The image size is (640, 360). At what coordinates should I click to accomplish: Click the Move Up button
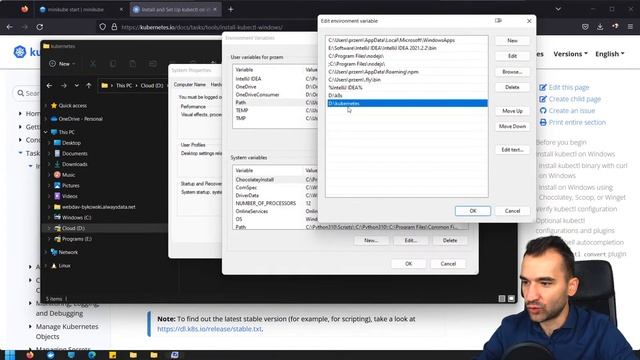pos(512,111)
